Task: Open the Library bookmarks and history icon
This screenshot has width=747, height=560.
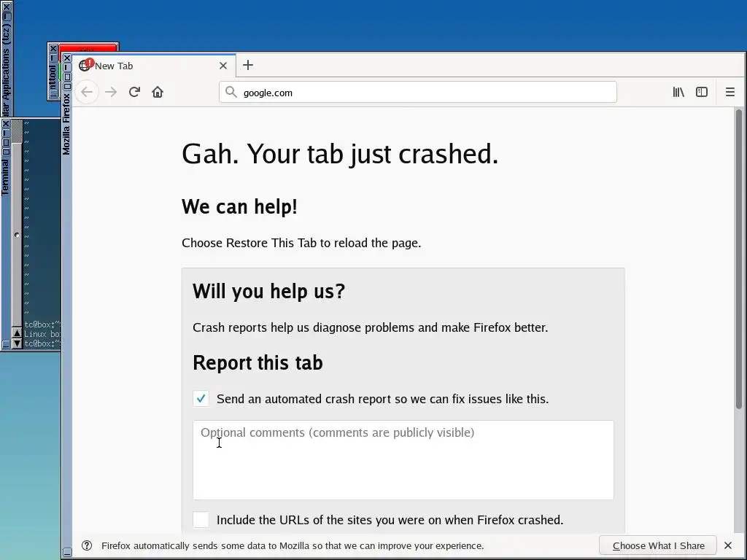Action: [x=678, y=92]
